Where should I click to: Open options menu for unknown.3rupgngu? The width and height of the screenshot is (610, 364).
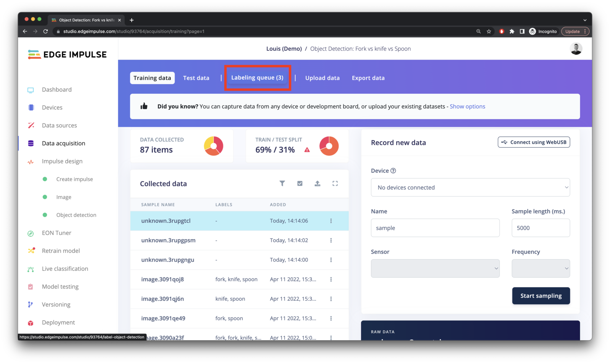[x=331, y=260]
